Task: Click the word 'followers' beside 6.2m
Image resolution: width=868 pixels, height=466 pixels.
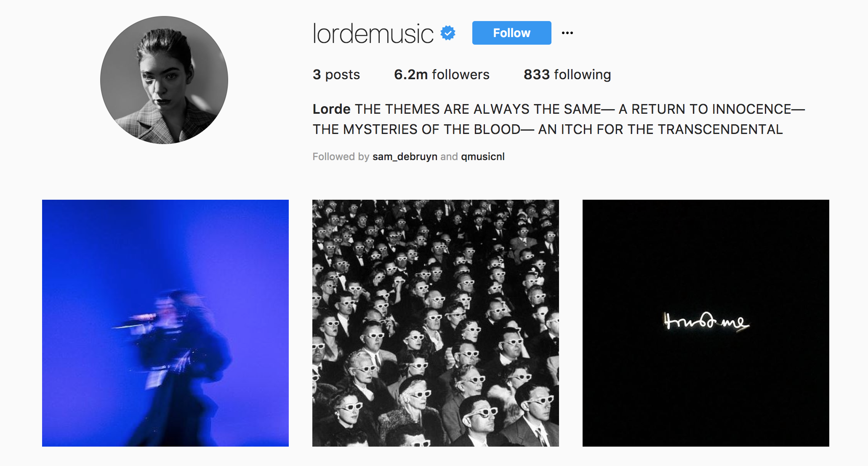Action: point(461,75)
